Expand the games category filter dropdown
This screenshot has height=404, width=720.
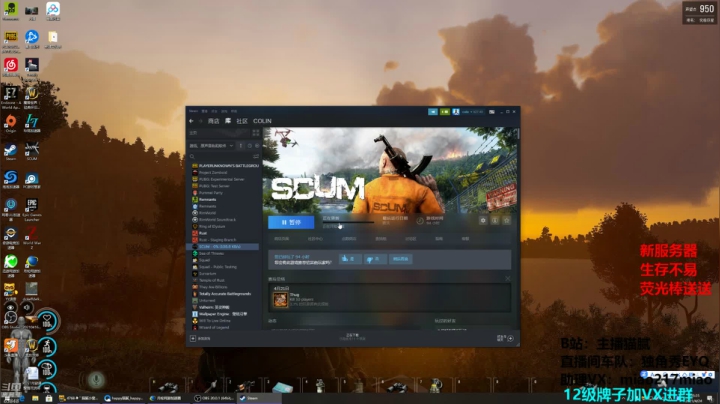click(212, 146)
